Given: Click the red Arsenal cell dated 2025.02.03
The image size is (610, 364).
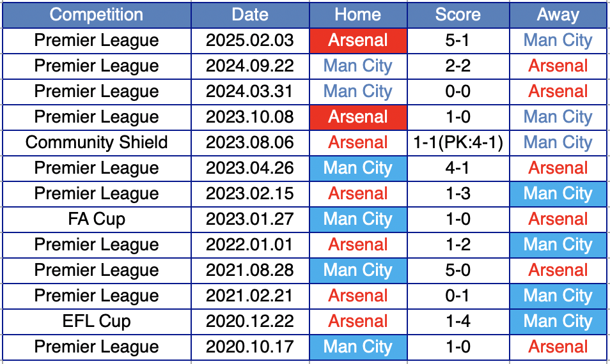Looking at the screenshot, I should pyautogui.click(x=358, y=40).
